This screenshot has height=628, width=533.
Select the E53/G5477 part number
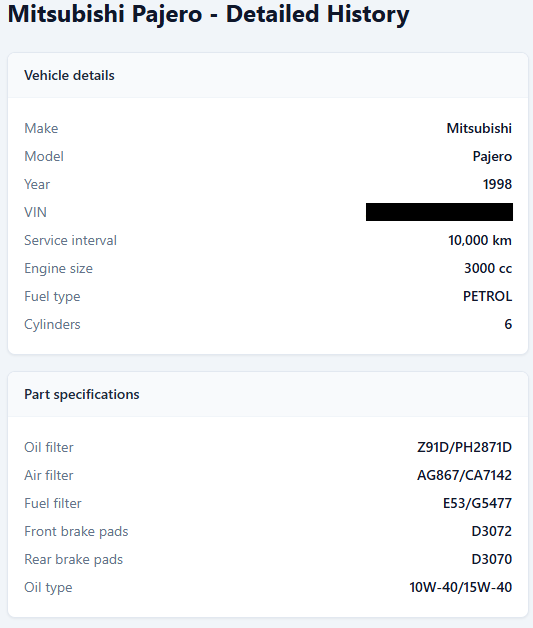coord(477,503)
